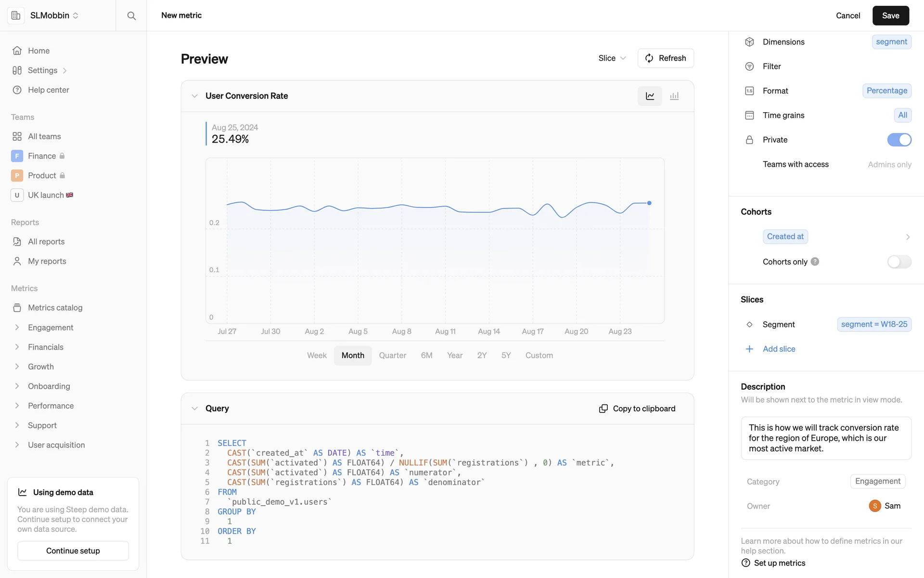Click the Continue setup button
Screen dimensions: 924x578
coord(73,551)
